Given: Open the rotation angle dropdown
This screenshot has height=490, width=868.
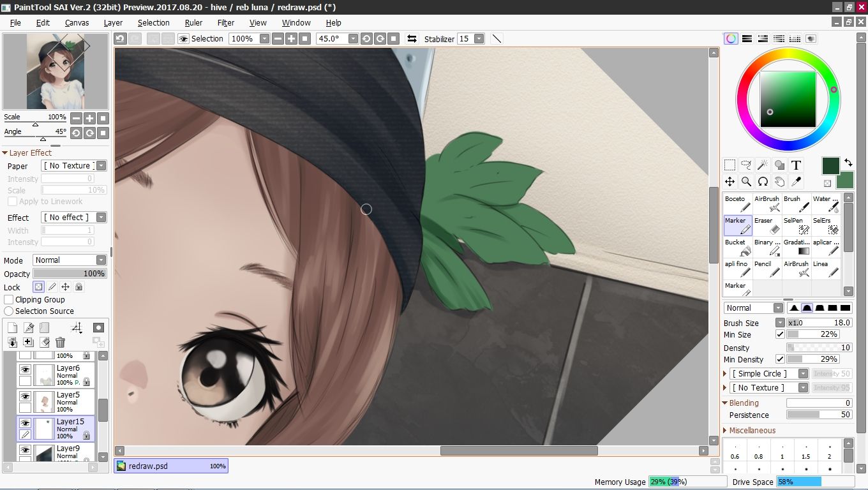Looking at the screenshot, I should [x=353, y=38].
